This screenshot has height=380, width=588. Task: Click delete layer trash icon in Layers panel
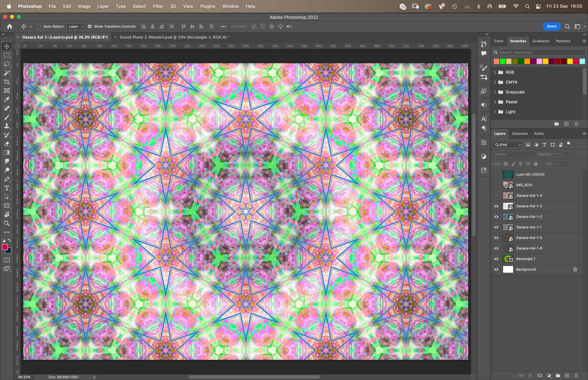[576, 376]
